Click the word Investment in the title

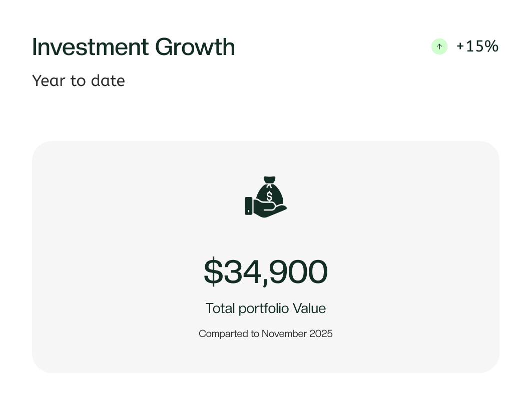click(x=90, y=47)
